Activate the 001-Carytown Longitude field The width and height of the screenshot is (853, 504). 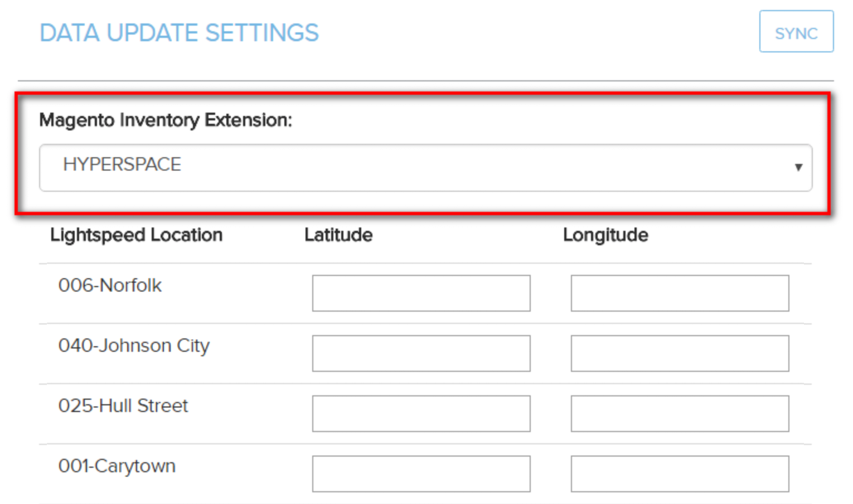pos(679,474)
